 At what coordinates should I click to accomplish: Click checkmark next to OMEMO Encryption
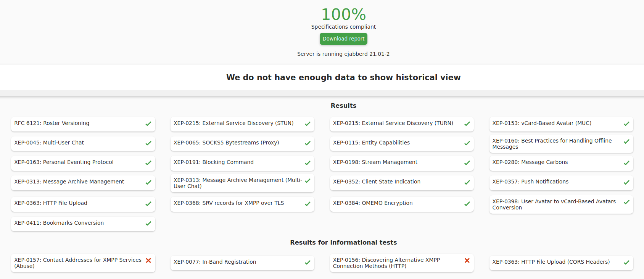pyautogui.click(x=467, y=204)
